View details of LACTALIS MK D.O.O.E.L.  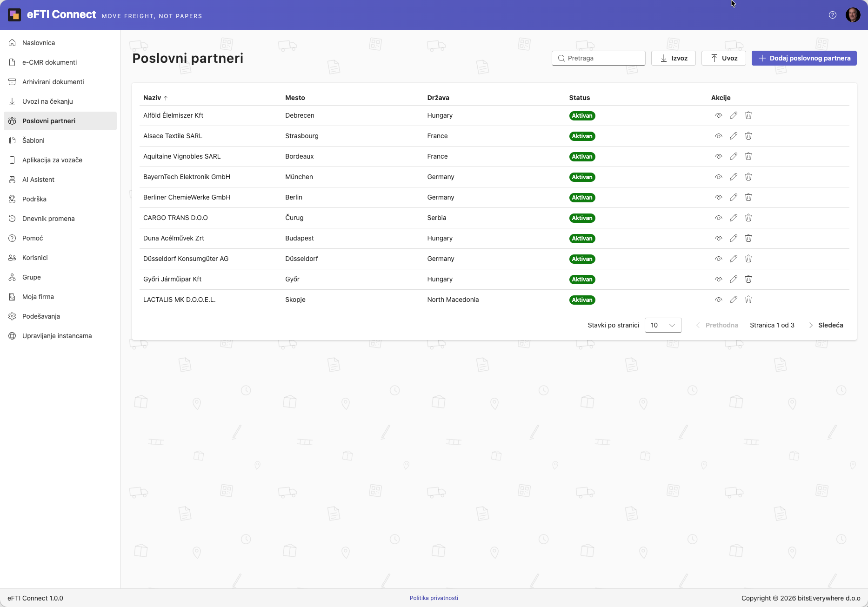pos(719,300)
